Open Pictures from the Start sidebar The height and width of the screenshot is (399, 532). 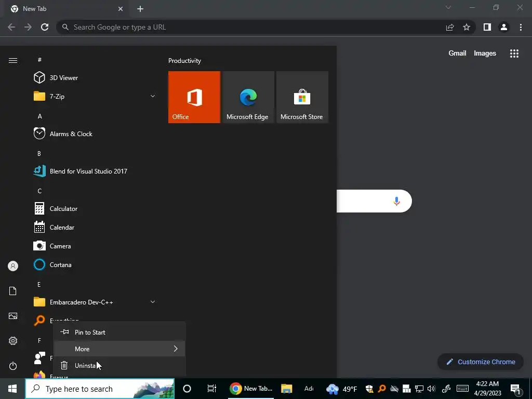[13, 316]
